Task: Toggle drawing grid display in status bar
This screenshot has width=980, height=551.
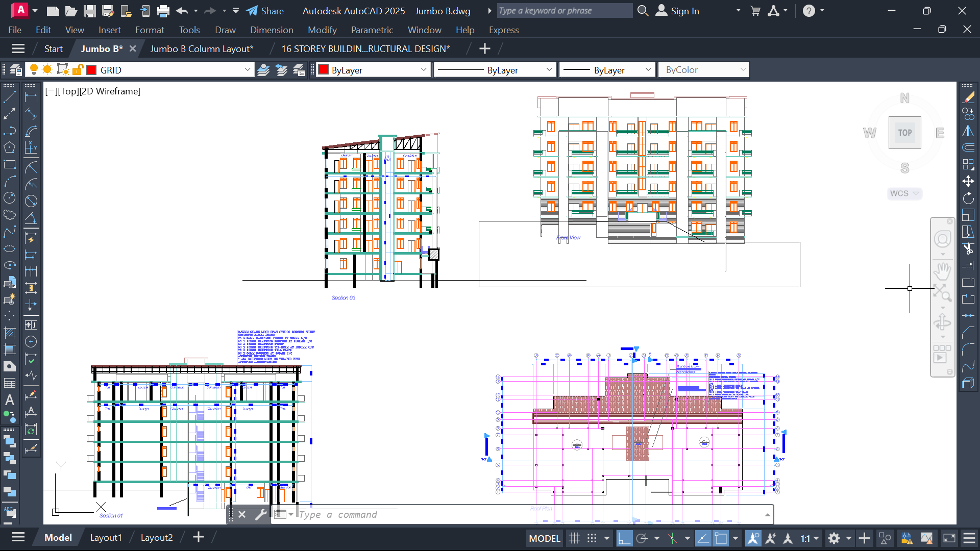Action: (x=574, y=538)
